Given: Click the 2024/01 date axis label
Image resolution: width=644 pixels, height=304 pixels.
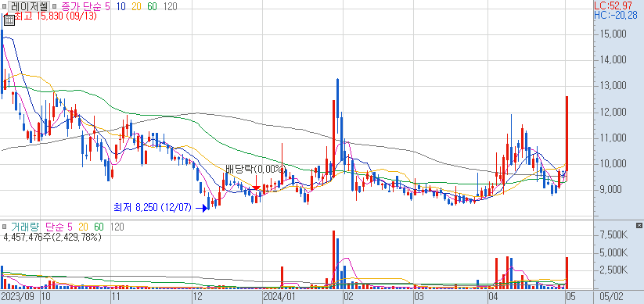Looking at the screenshot, I should point(279,296).
